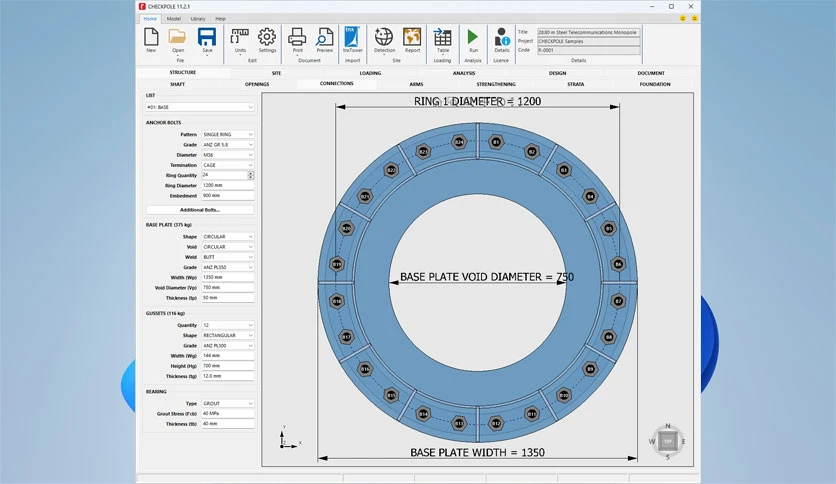Screen dimensions: 836x484
Task: Edit the base plate Thickness (tp) field
Action: click(x=228, y=298)
